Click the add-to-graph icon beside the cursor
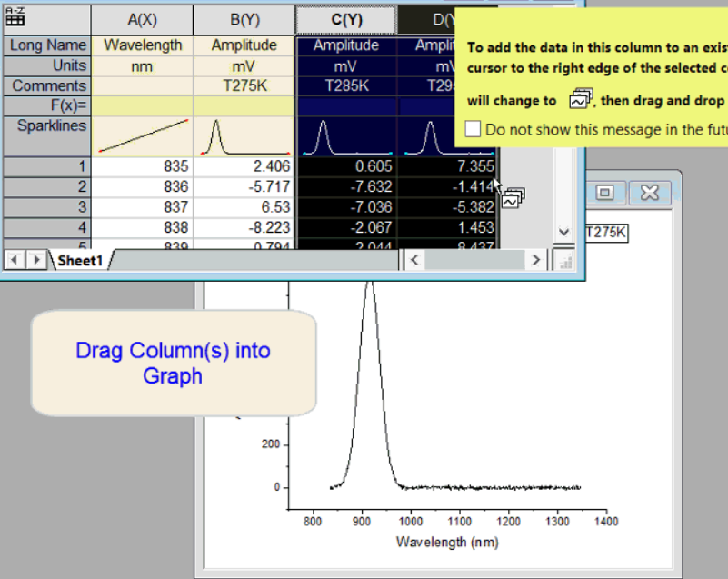This screenshot has height=579, width=728. tap(514, 198)
